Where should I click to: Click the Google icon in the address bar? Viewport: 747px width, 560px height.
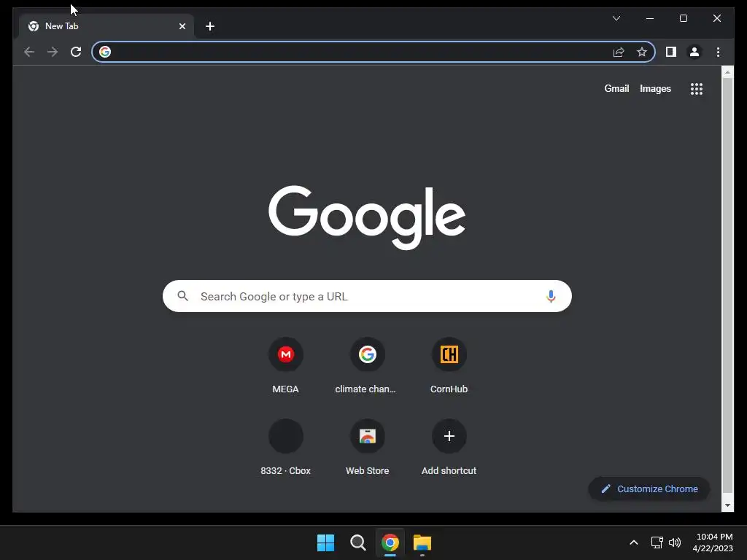[x=105, y=52]
